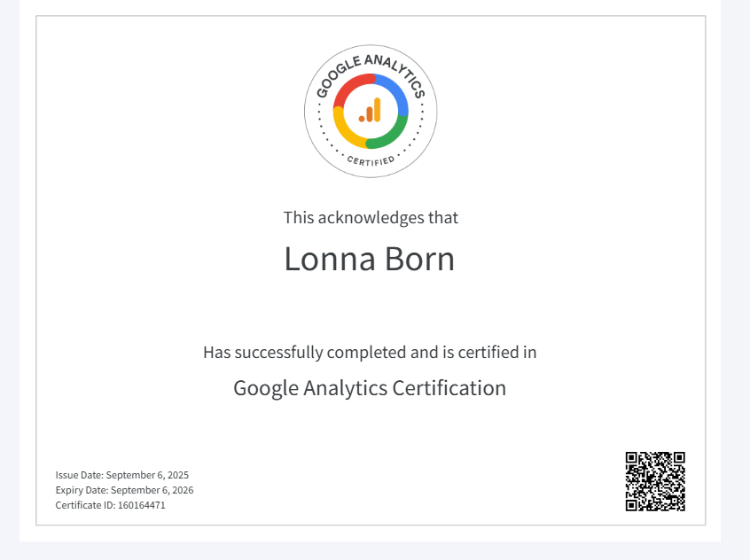This screenshot has height=560, width=750.
Task: Click the Google Analytics certified badge
Action: [x=371, y=111]
